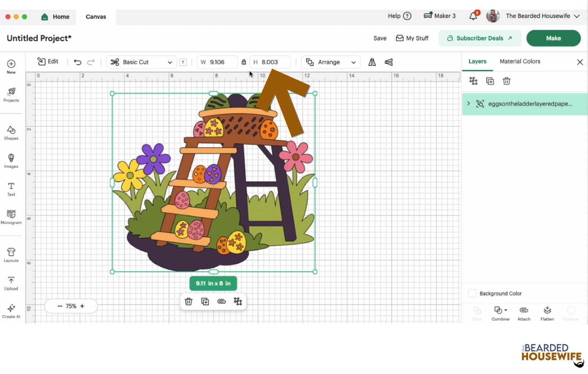Viewport: 588px width, 374px height.
Task: Click the height input field
Action: (x=270, y=62)
